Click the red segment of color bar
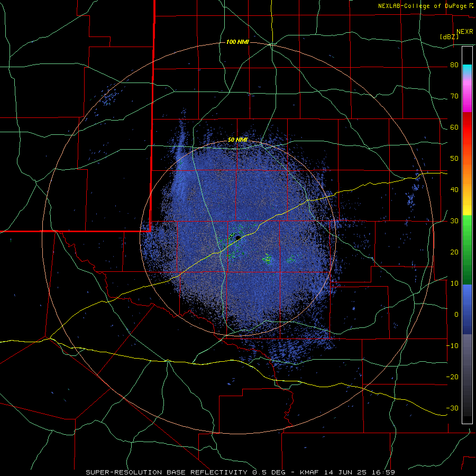 468,127
